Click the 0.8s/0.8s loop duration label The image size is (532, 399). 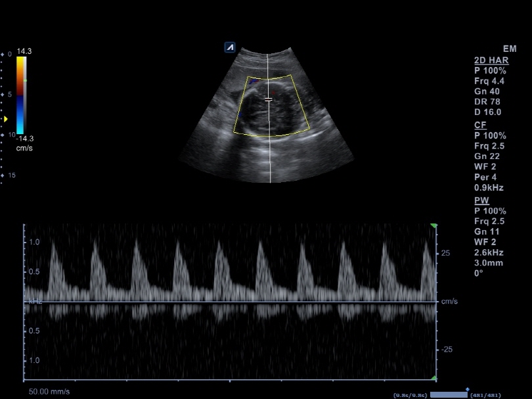click(x=409, y=394)
